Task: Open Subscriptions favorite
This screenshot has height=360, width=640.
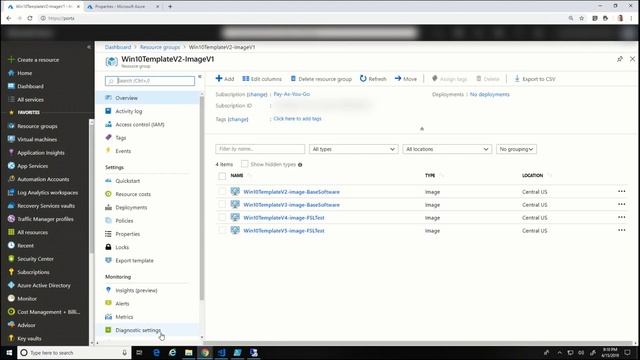Action: pyautogui.click(x=33, y=272)
